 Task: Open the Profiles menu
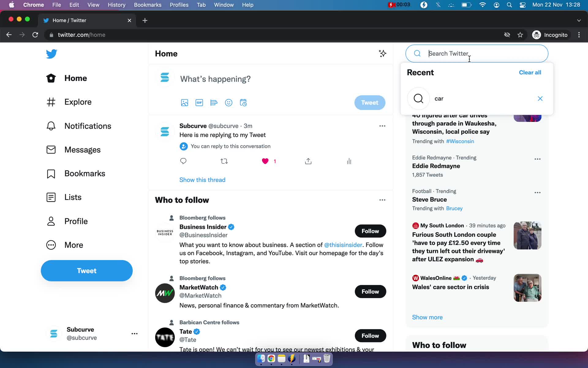(x=179, y=5)
